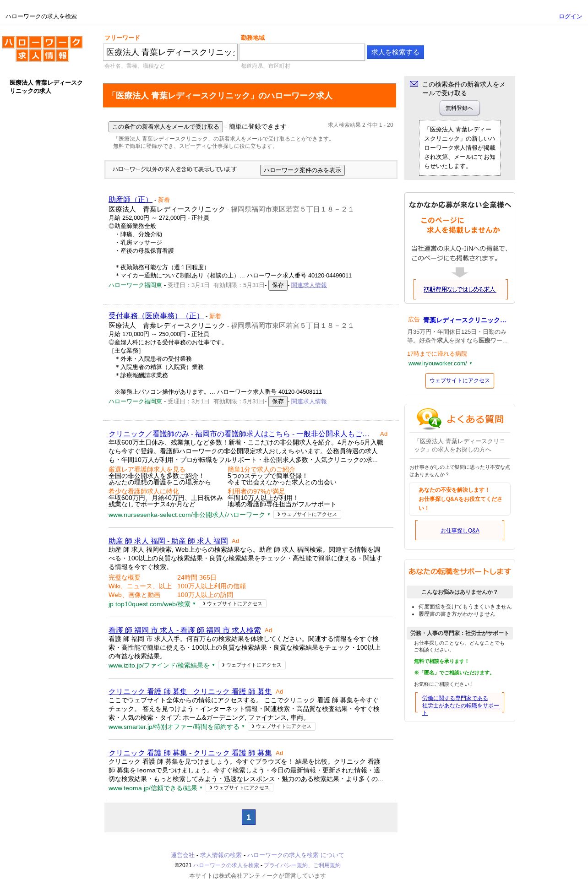Click ウェブサイトにアクセス beside www.izito.jp
The width and height of the screenshot is (588, 885).
(252, 665)
